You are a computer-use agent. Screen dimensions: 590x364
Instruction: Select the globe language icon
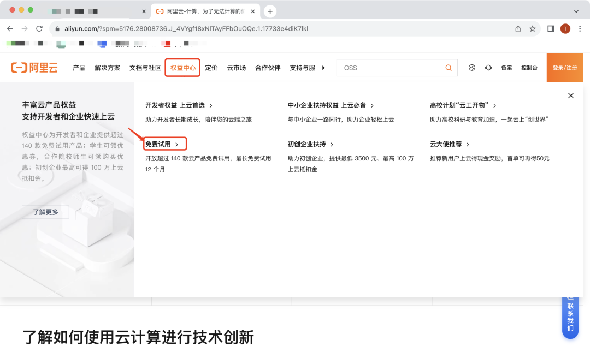pos(471,67)
